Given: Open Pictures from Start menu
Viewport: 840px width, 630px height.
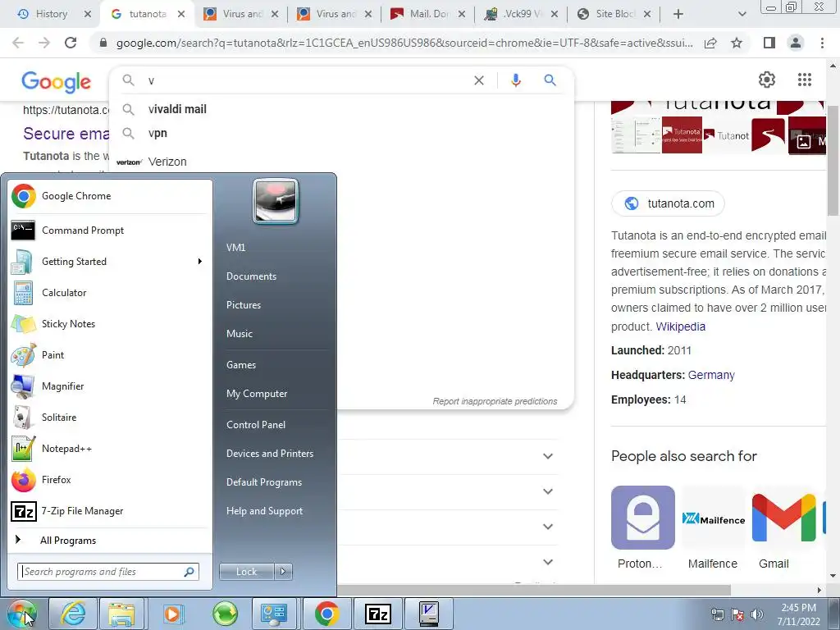Looking at the screenshot, I should pos(244,305).
